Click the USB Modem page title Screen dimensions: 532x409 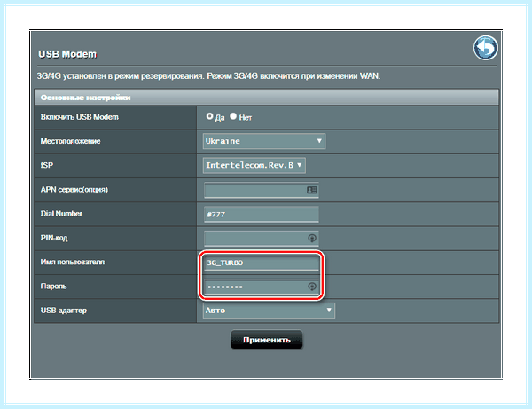tap(67, 54)
